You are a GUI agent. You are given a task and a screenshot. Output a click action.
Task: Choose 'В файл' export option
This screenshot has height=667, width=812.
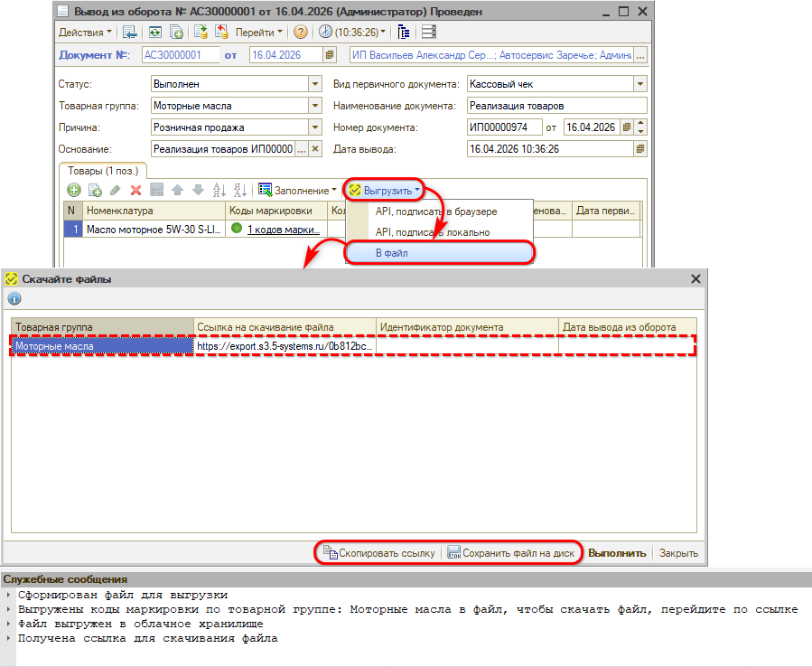point(392,253)
